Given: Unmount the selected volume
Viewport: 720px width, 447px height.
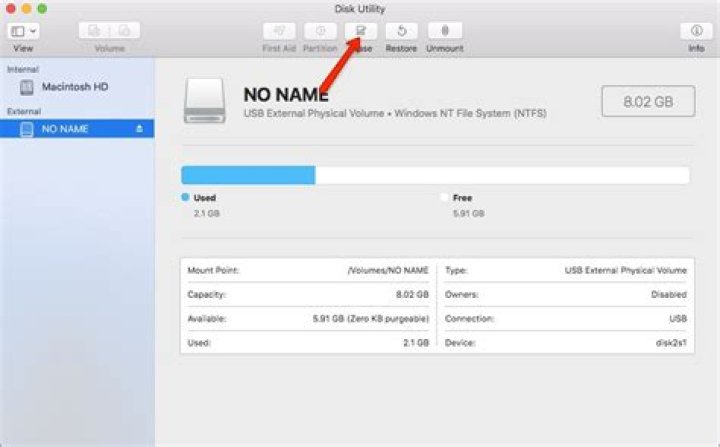Looking at the screenshot, I should (444, 31).
